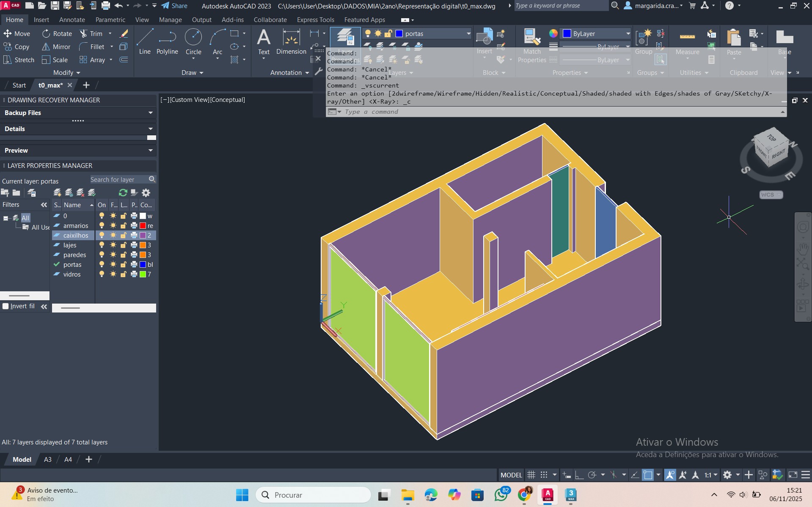
Task: Activate the Mirror tool
Action: click(x=56, y=47)
